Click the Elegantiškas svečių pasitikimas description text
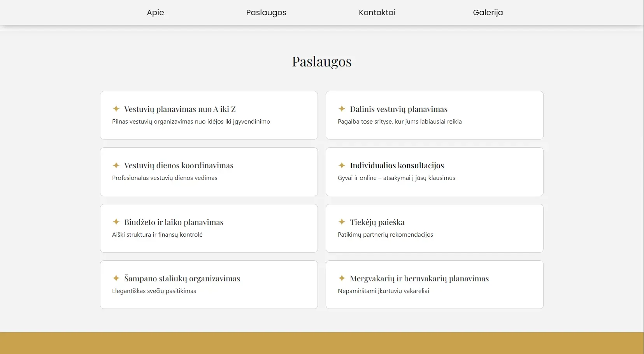The height and width of the screenshot is (354, 644). [154, 291]
